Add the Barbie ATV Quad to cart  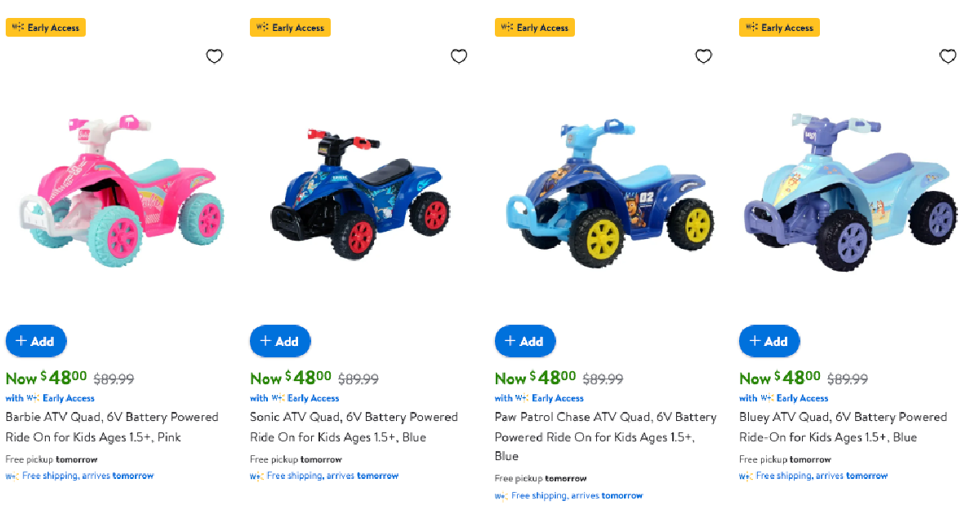click(x=36, y=341)
